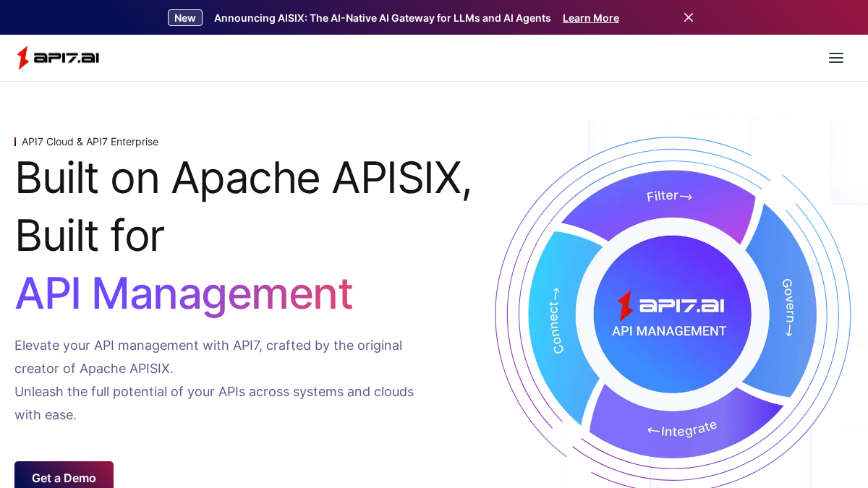Select the Filter segment in diagram
Viewport: 868px width, 488px height.
tap(669, 197)
